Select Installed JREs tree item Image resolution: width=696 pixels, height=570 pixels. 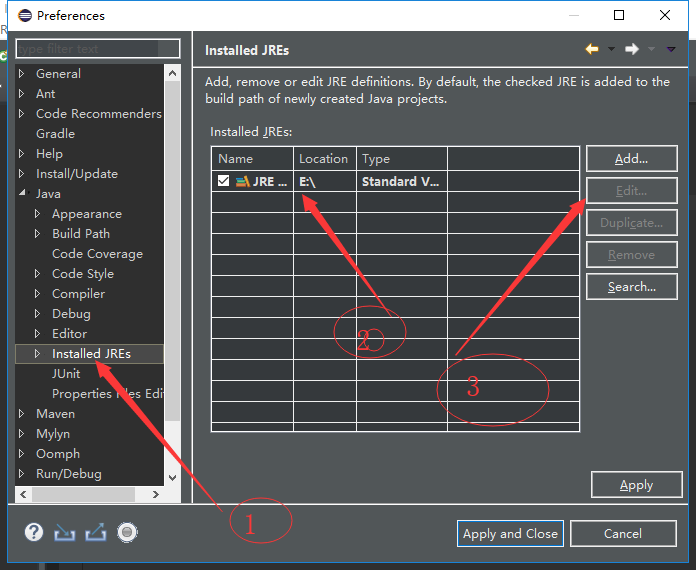coord(91,354)
